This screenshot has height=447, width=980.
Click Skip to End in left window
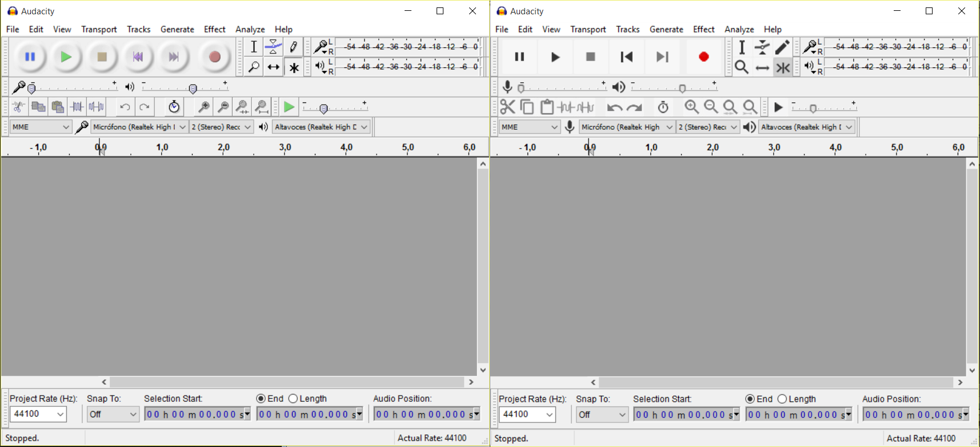click(x=174, y=57)
